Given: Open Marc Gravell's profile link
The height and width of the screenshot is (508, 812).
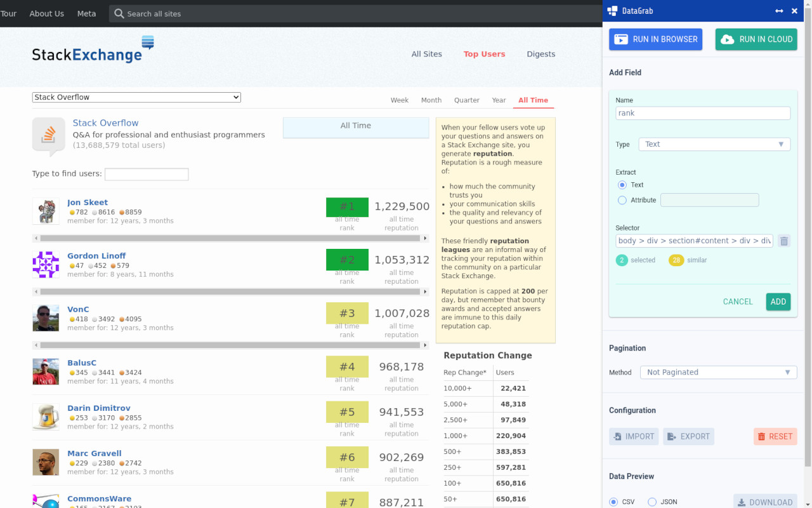Looking at the screenshot, I should point(95,453).
